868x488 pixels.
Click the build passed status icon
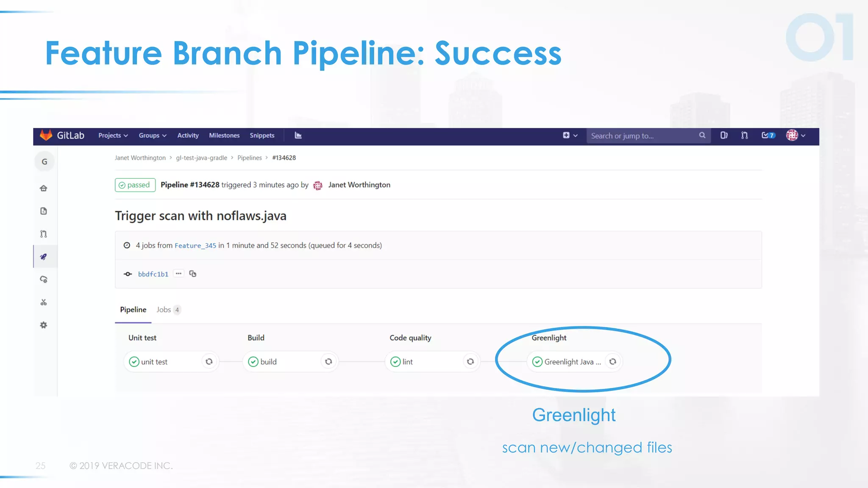tap(253, 362)
